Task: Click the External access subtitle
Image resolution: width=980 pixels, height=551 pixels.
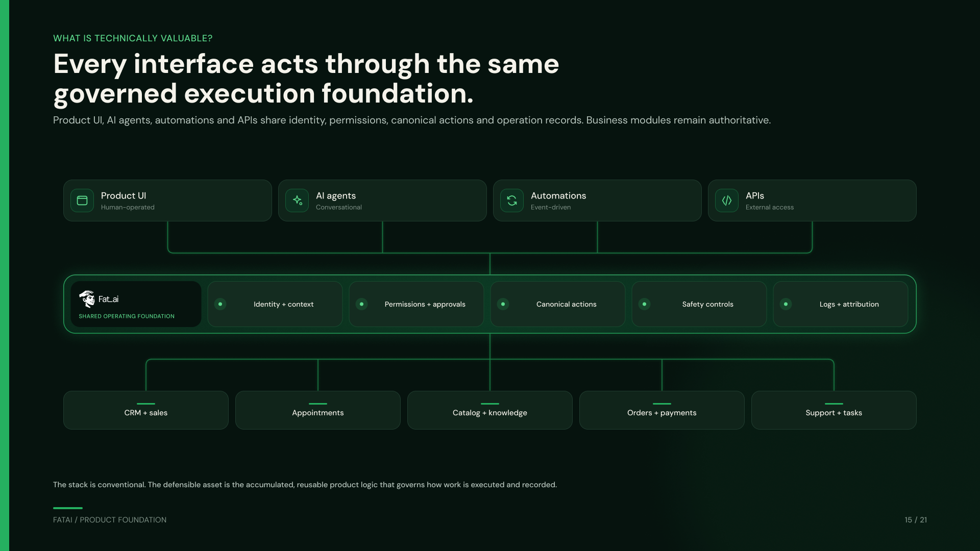Action: 770,207
